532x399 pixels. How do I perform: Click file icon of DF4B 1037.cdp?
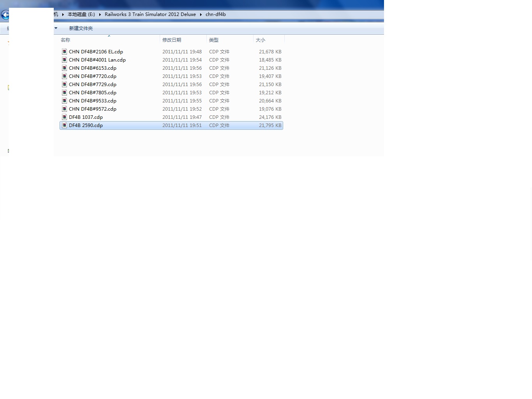click(x=64, y=117)
